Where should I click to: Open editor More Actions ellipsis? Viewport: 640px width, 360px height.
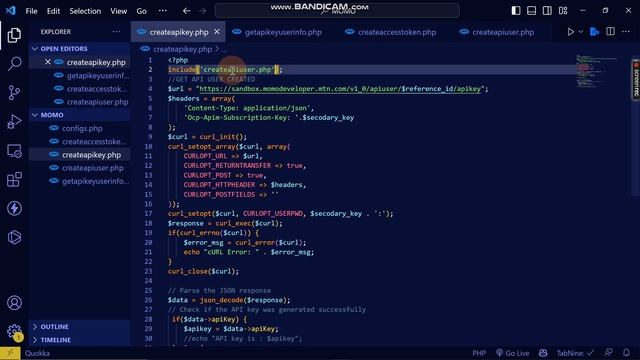(626, 32)
